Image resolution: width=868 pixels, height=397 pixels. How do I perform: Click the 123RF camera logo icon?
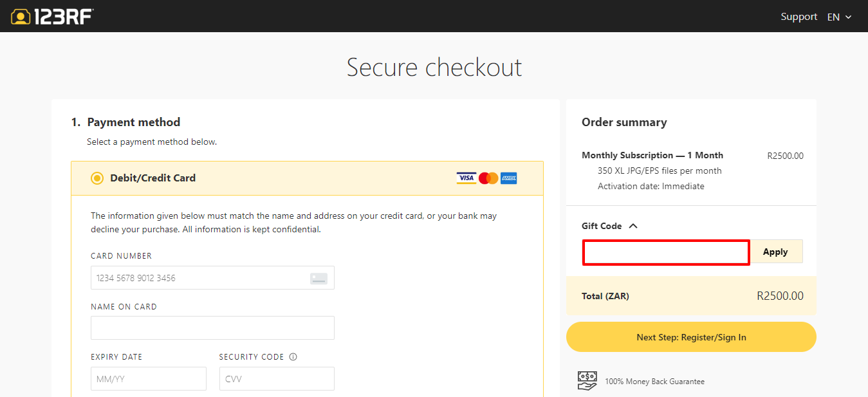point(21,16)
